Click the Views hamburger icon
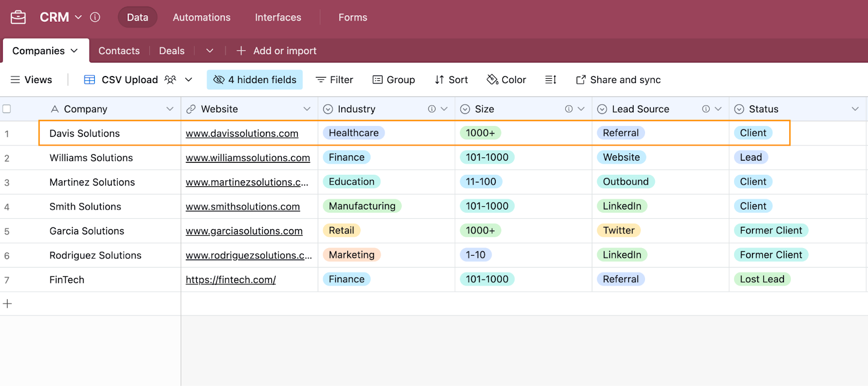The image size is (868, 386). click(15, 80)
